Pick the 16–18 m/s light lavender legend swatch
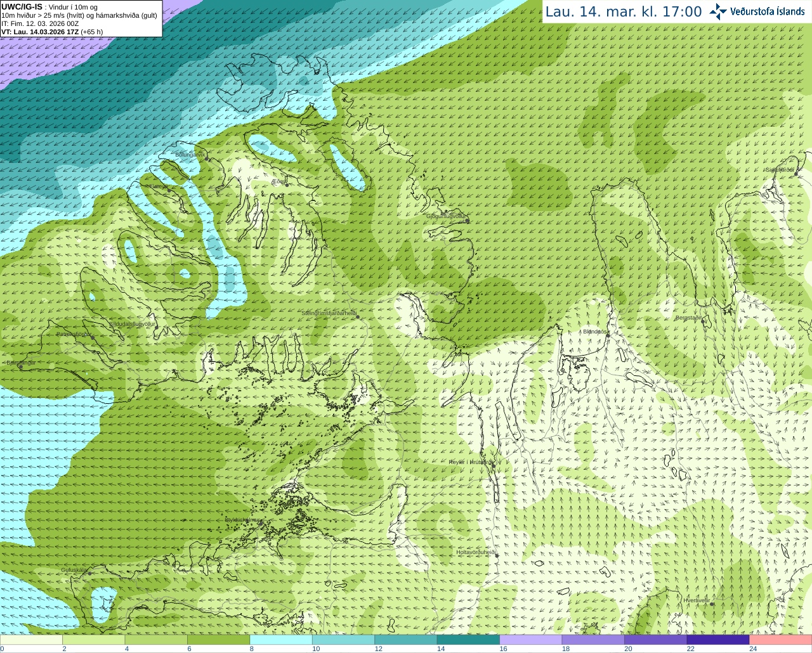Image resolution: width=812 pixels, height=653 pixels. [x=531, y=640]
